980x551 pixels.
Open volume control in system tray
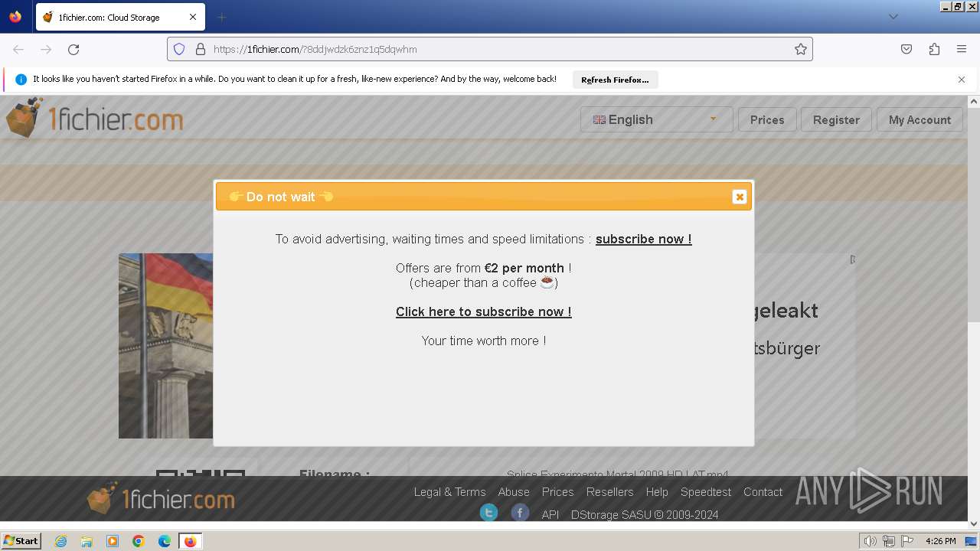tap(870, 541)
